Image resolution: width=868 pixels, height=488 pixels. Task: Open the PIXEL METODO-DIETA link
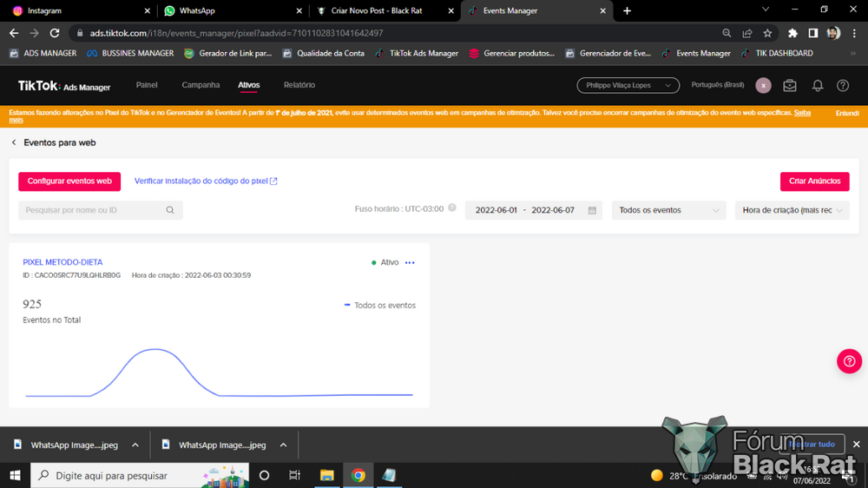62,262
